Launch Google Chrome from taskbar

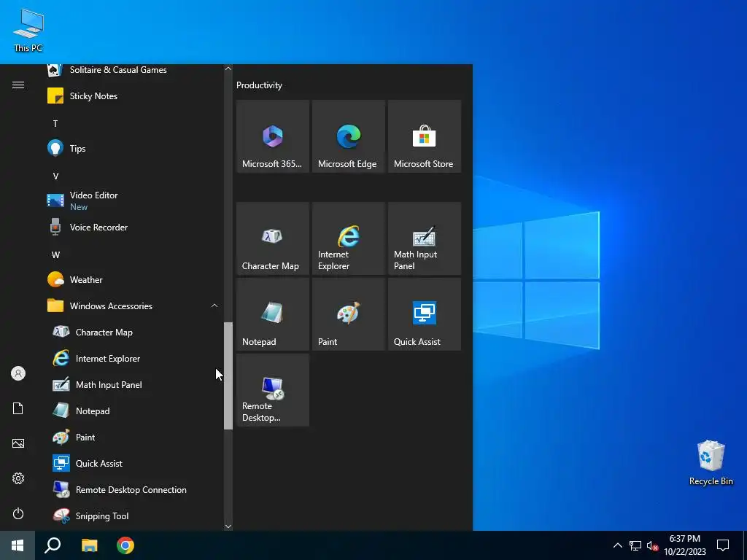tap(125, 545)
